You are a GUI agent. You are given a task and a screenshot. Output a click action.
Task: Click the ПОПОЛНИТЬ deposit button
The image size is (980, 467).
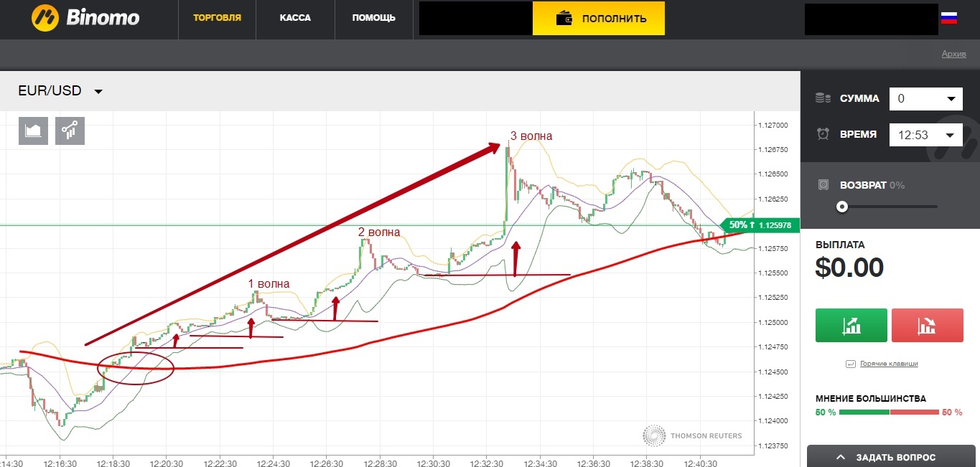599,19
